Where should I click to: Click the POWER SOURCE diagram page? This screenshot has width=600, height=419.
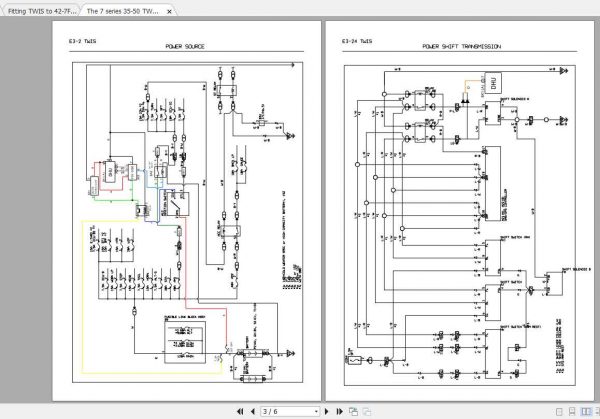[187, 211]
